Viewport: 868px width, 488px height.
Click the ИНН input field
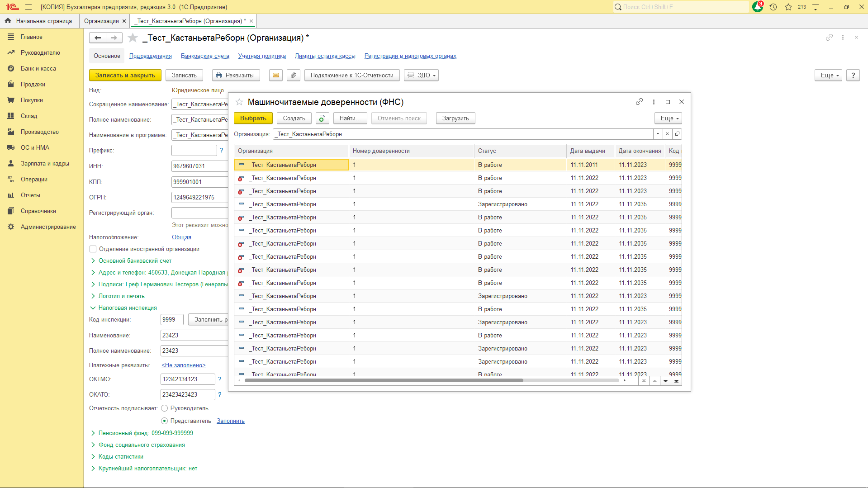point(199,166)
